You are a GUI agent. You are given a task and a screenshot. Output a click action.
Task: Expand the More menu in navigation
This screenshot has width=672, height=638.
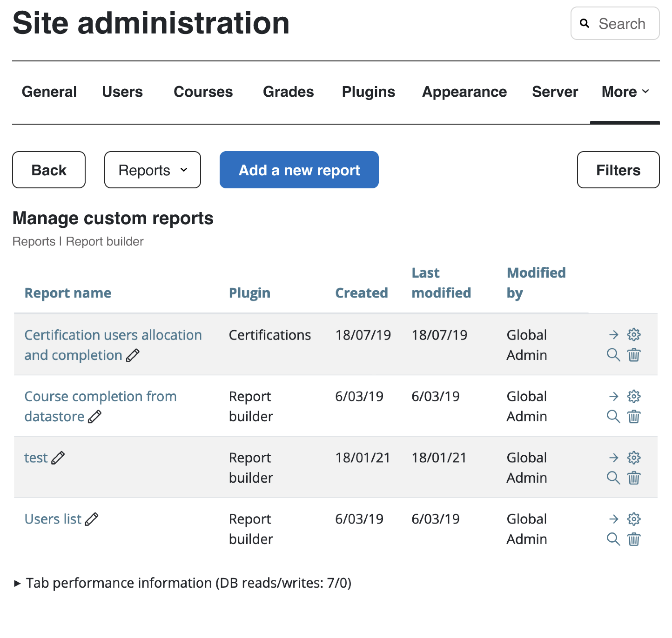click(625, 92)
